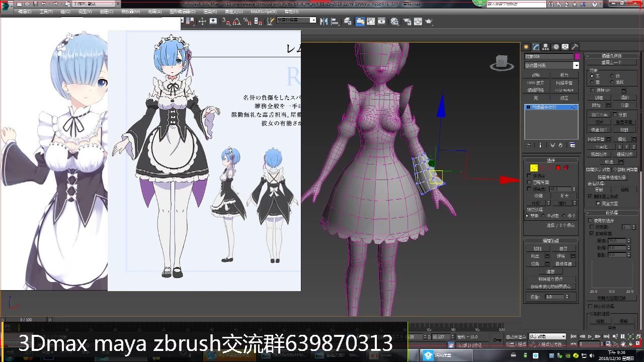Click the Mirror tool in toolbar
This screenshot has width=644, height=362.
pyautogui.click(x=324, y=21)
